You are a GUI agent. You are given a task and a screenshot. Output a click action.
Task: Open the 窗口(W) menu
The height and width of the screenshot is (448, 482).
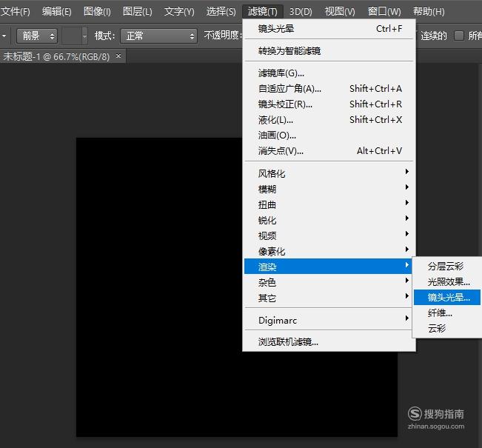pos(384,12)
